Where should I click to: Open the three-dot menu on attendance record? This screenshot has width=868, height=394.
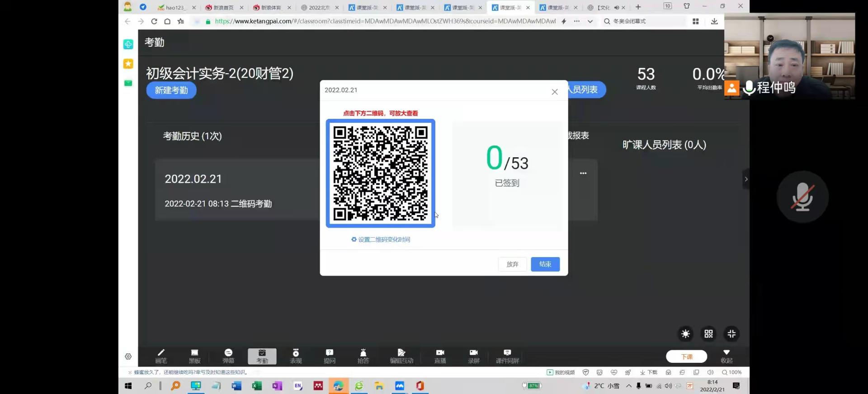[583, 174]
